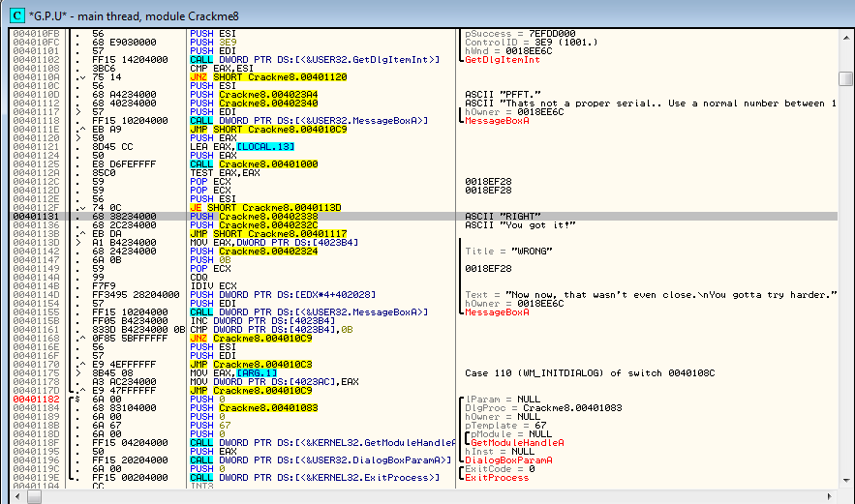Select hex bytes E8 D6FEFFFF
Screen dimensions: 855x504
click(124, 164)
